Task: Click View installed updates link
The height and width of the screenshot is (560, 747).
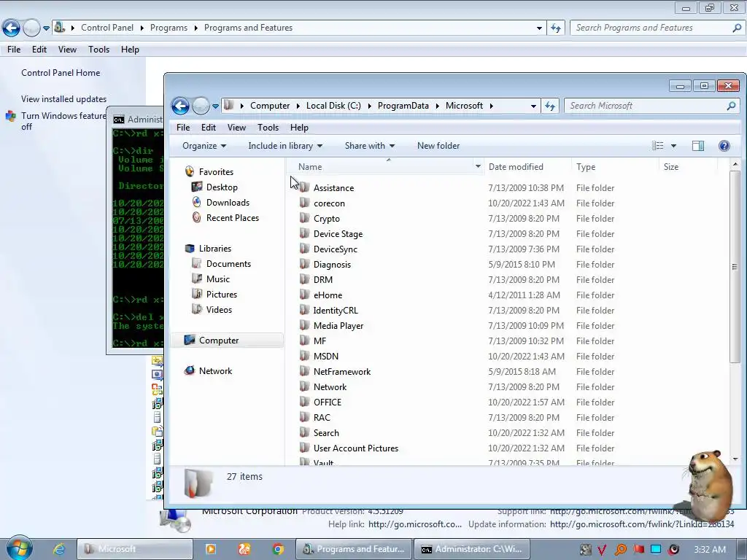Action: point(64,99)
